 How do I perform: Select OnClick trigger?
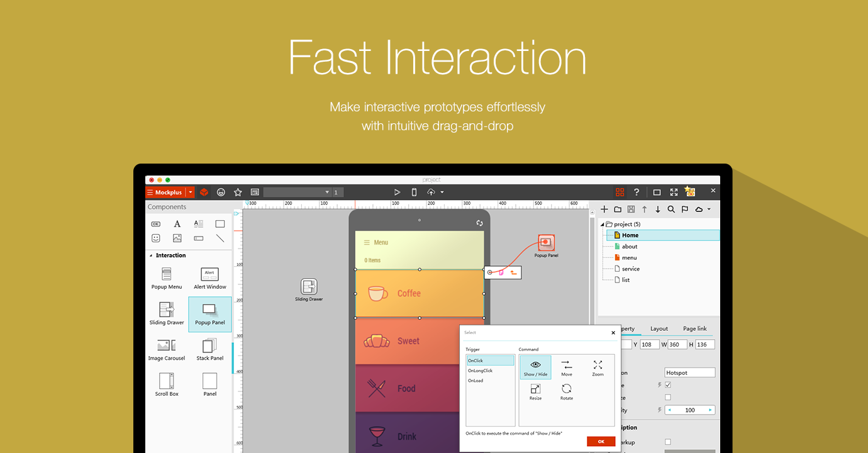pyautogui.click(x=490, y=361)
